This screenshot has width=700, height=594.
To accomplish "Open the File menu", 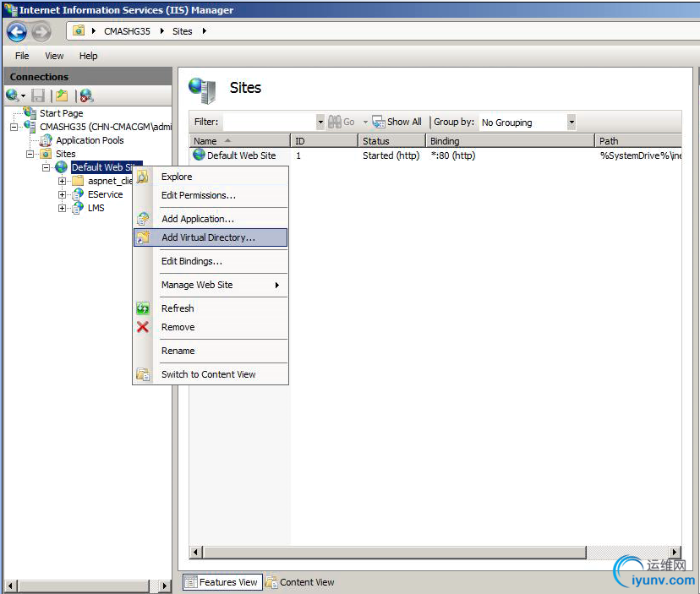I will click(x=22, y=56).
